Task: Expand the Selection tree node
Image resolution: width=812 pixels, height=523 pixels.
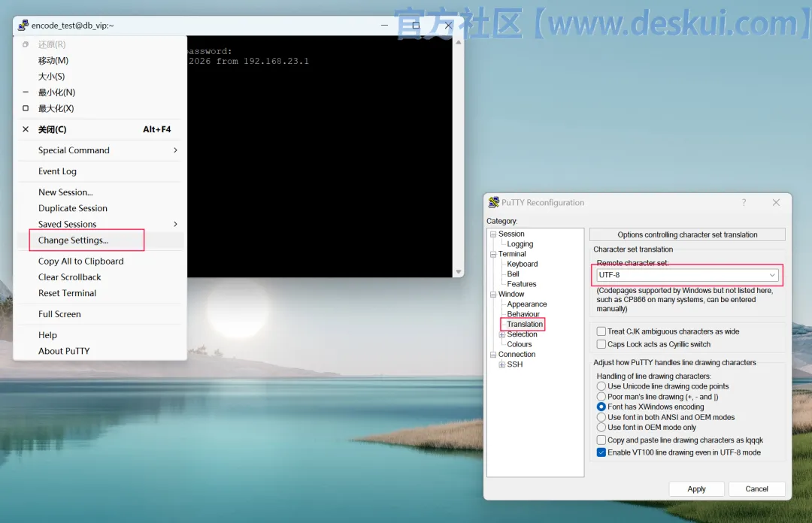Action: [501, 334]
